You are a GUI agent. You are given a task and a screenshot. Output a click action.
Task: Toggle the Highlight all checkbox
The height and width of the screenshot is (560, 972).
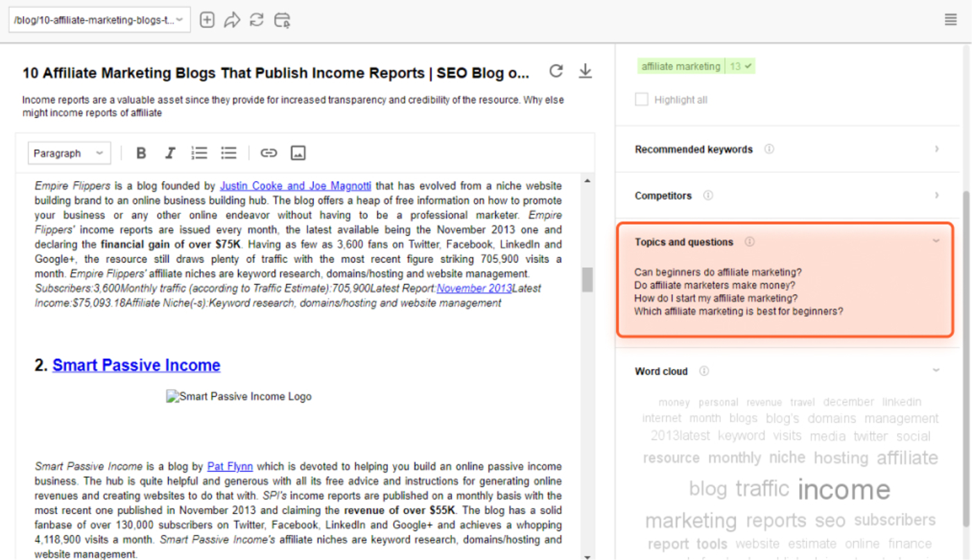tap(642, 99)
